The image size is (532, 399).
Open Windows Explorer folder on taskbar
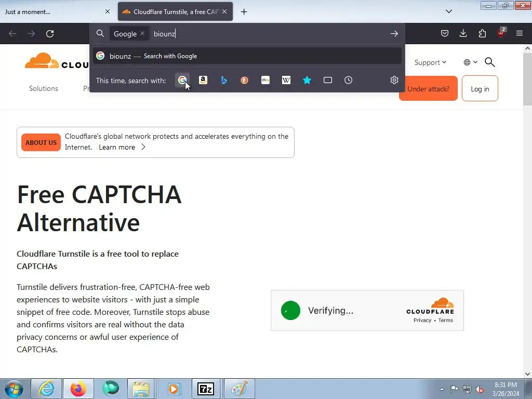(141, 389)
